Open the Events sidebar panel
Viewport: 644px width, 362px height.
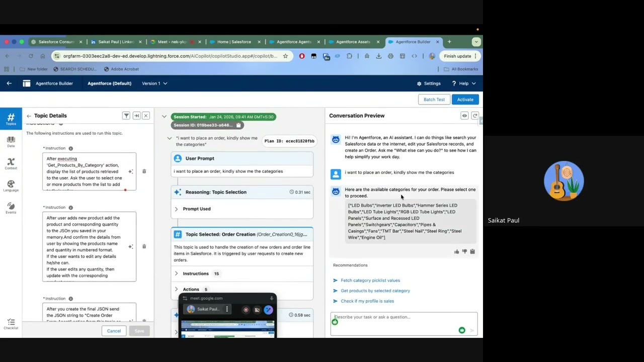point(11,208)
